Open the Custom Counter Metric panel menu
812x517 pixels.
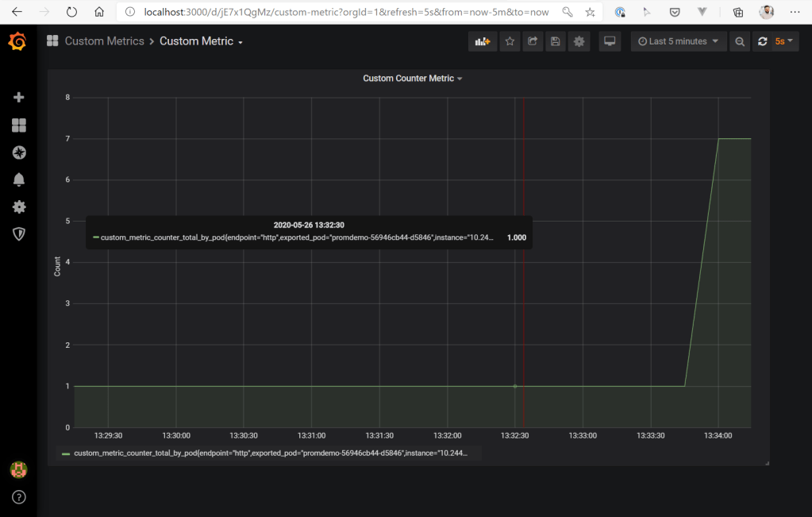pyautogui.click(x=412, y=79)
